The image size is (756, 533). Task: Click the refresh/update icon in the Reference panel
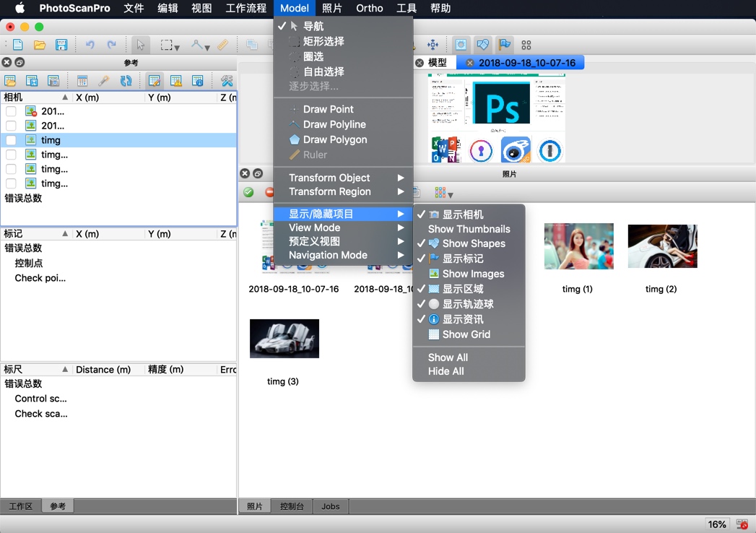[x=127, y=80]
